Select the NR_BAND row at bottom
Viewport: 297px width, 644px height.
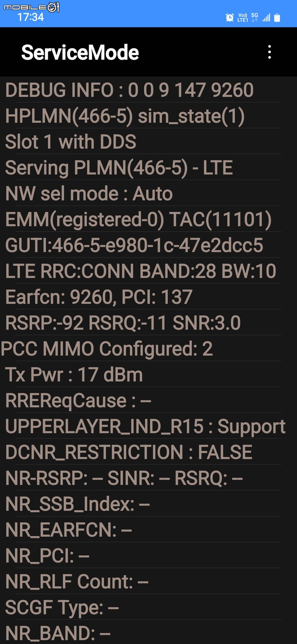[x=143, y=633]
